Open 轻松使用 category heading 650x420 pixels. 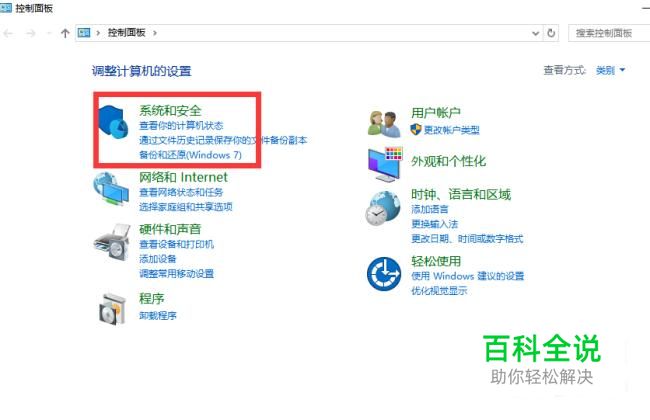(436, 261)
